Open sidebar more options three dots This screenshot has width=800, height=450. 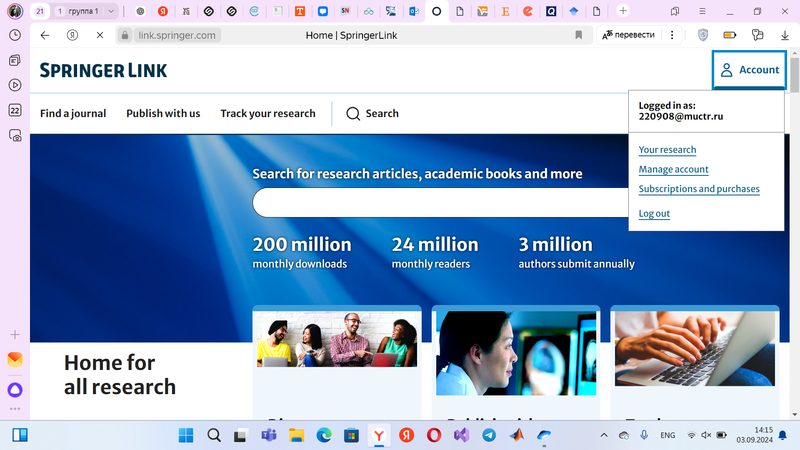pos(15,409)
